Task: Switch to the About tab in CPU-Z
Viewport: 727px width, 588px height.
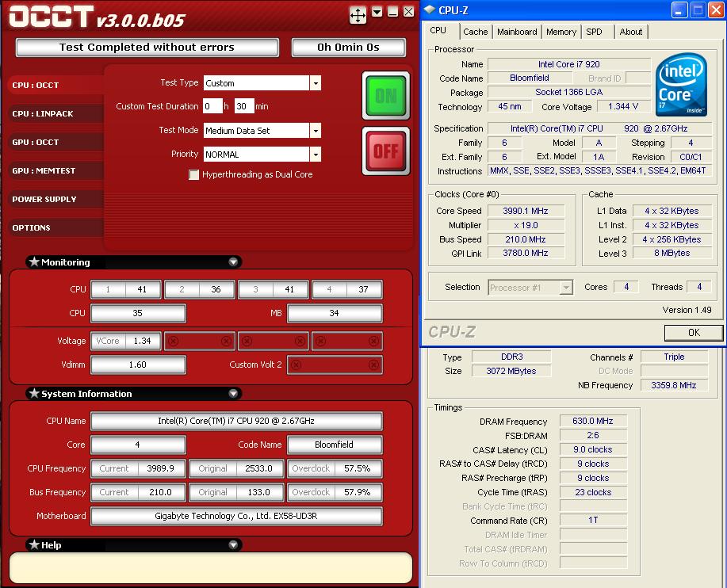Action: point(630,32)
